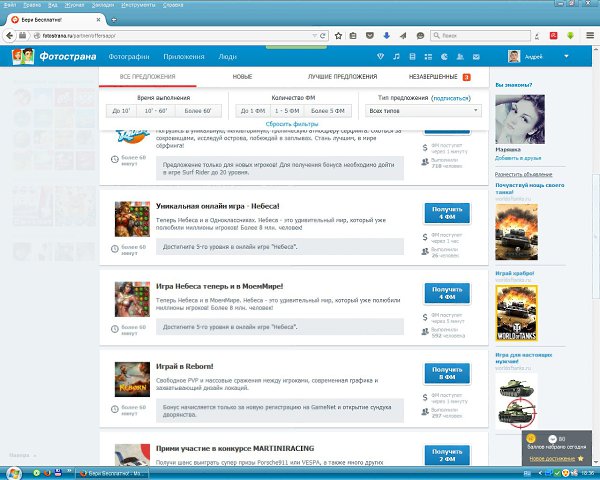The width and height of the screenshot is (600, 480).
Task: Click the green download arrow extension icon
Action: click(x=570, y=36)
